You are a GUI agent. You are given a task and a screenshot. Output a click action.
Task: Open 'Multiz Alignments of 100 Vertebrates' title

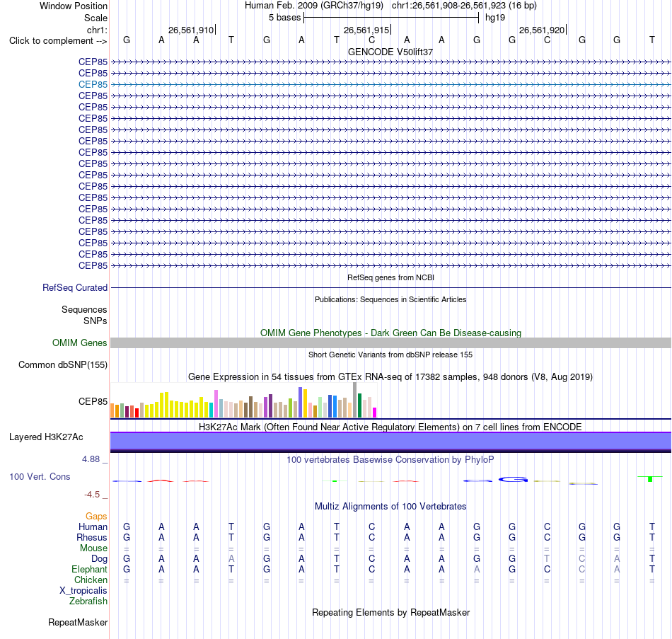pyautogui.click(x=390, y=507)
